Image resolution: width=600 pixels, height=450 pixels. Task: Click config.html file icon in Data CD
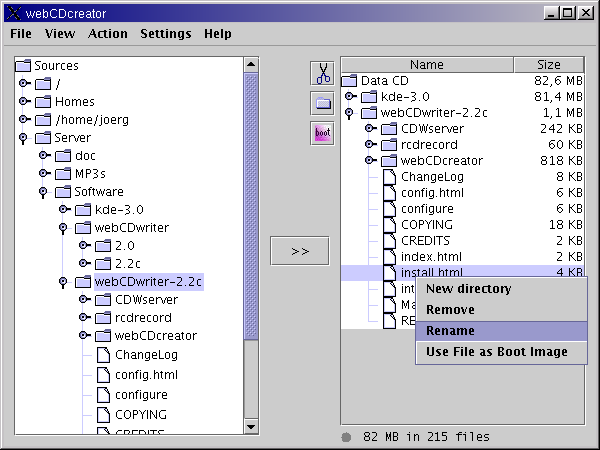390,193
